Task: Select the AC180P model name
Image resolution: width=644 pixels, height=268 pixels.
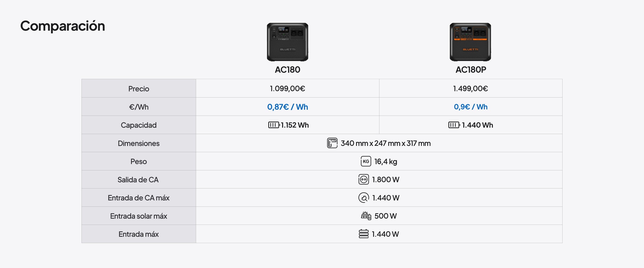Action: coord(471,70)
